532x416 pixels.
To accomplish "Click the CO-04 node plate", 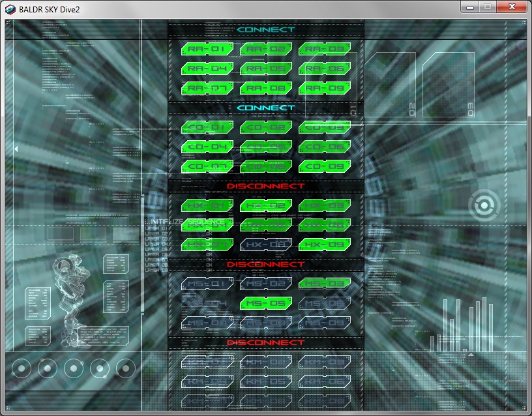I will (x=207, y=147).
